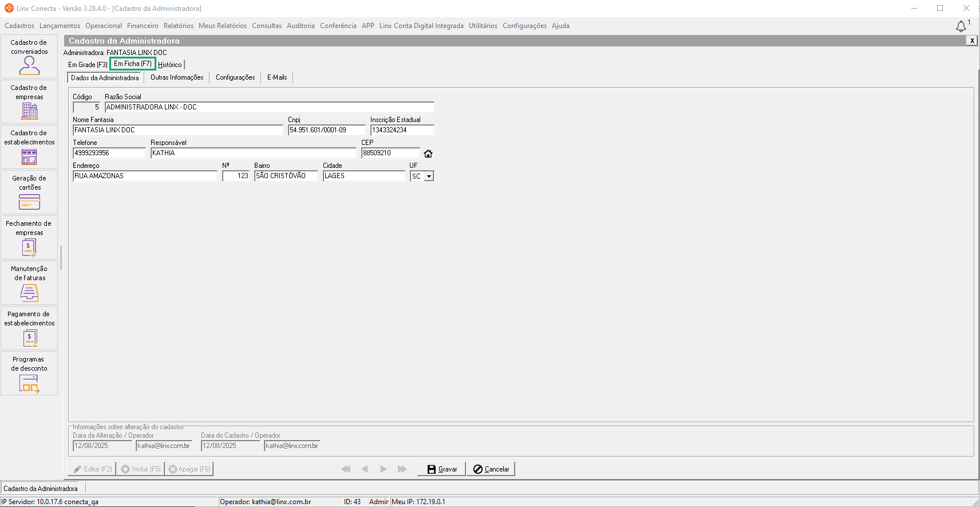Viewport: 980px width, 507px height.
Task: Open Fechamento de empresas sidebar icon
Action: click(x=29, y=238)
